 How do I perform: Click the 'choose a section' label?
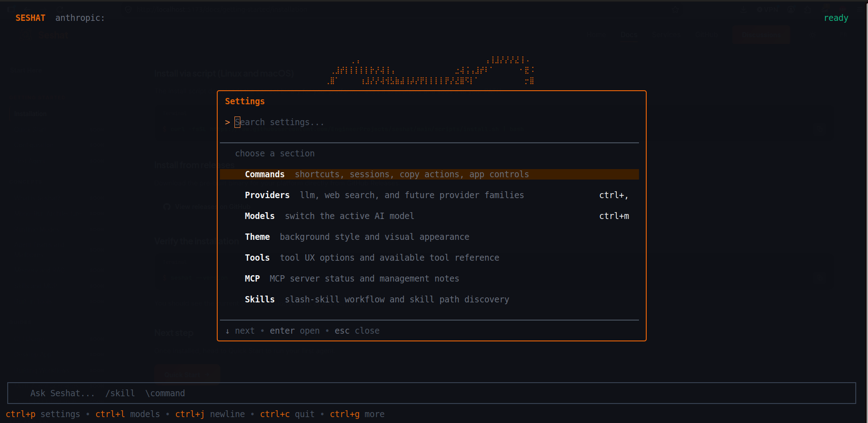[x=275, y=154]
